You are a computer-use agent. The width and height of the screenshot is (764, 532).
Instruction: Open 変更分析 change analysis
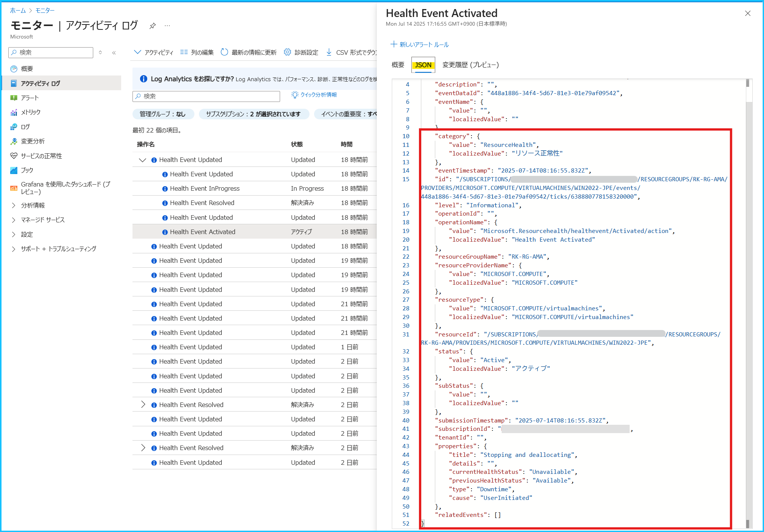33,141
